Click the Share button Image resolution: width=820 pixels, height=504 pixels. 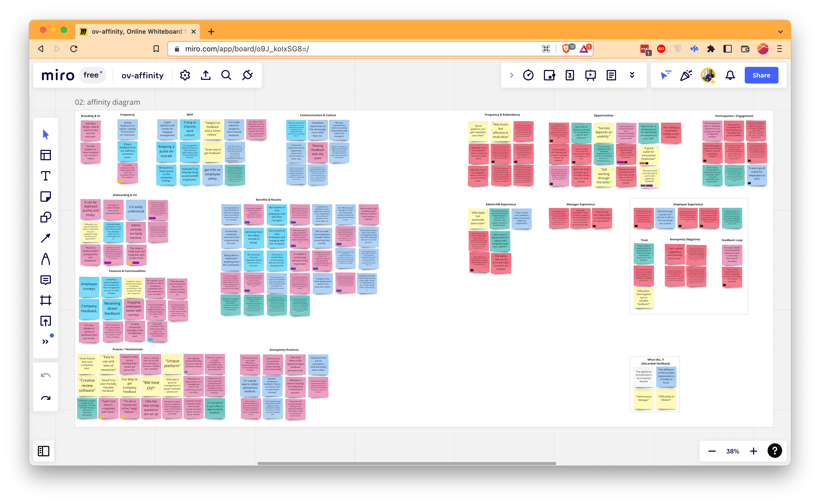pyautogui.click(x=761, y=75)
